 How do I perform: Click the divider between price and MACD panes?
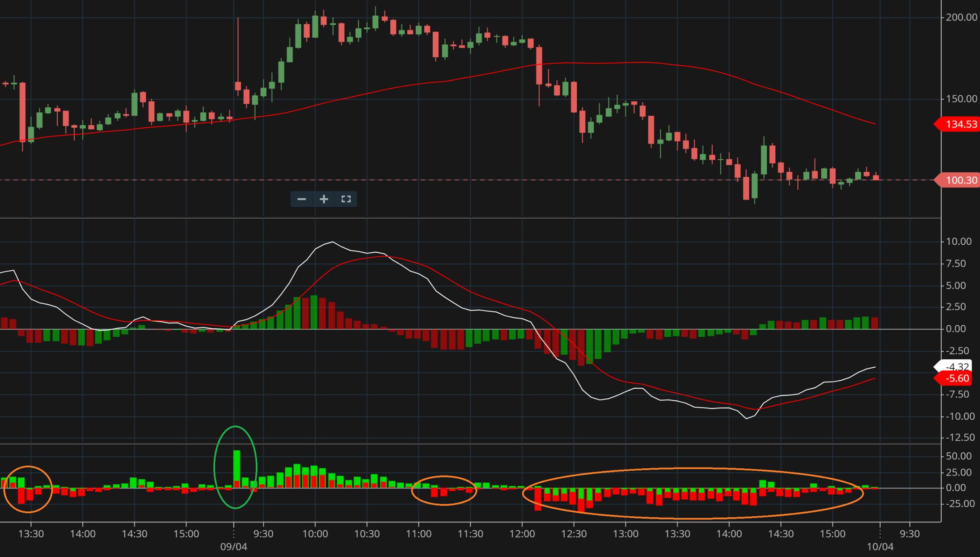click(469, 218)
